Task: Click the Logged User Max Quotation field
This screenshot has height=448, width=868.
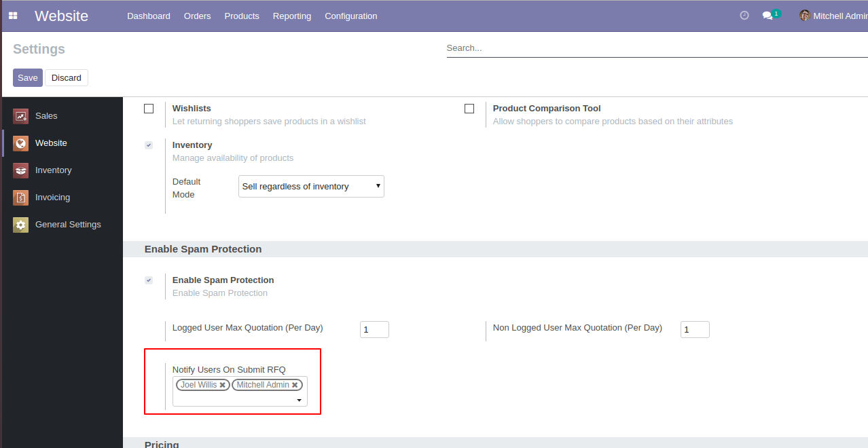Action: [374, 330]
